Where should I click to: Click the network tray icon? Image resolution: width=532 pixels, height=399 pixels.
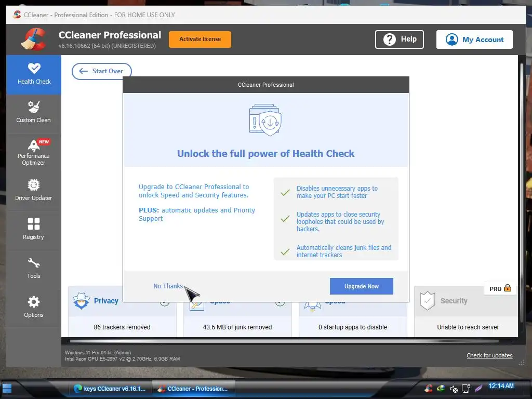coord(466,389)
